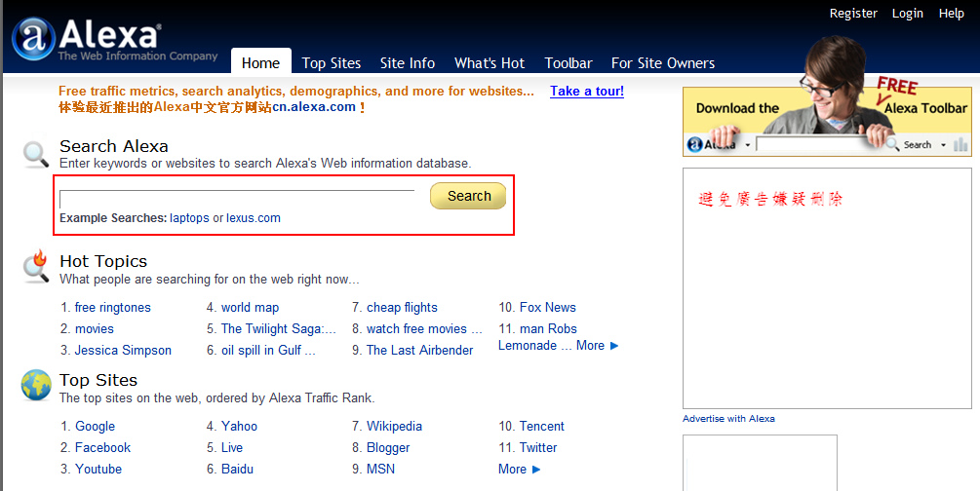The width and height of the screenshot is (980, 491).
Task: Open hot topic man Robs Lemonade
Action: [548, 328]
